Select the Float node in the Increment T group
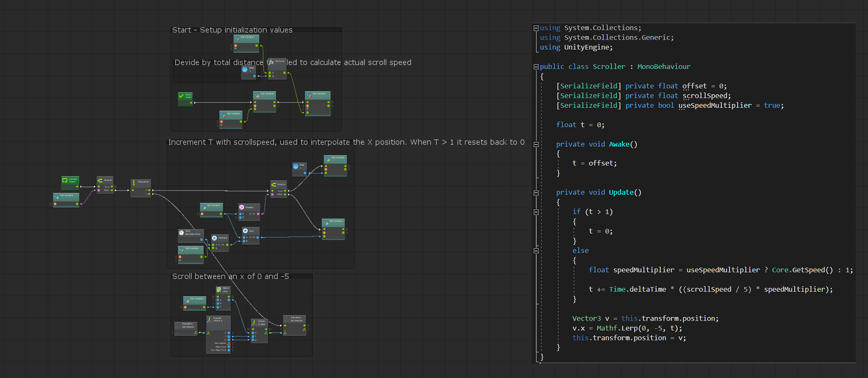 (299, 169)
